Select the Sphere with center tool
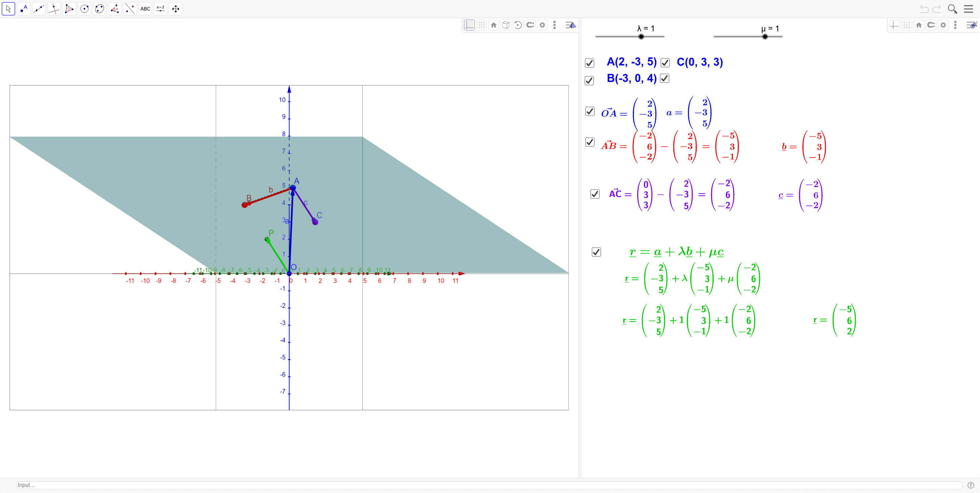980x493 pixels. point(84,9)
